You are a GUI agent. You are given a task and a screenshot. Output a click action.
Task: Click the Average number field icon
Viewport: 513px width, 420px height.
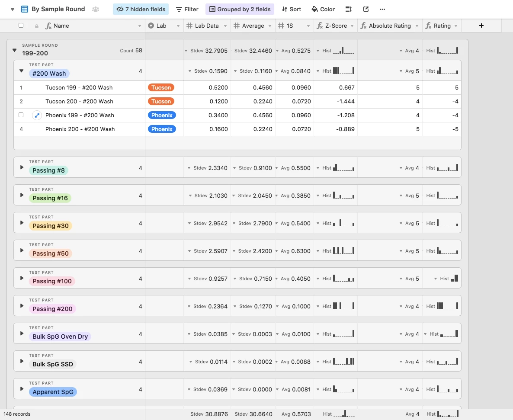237,26
